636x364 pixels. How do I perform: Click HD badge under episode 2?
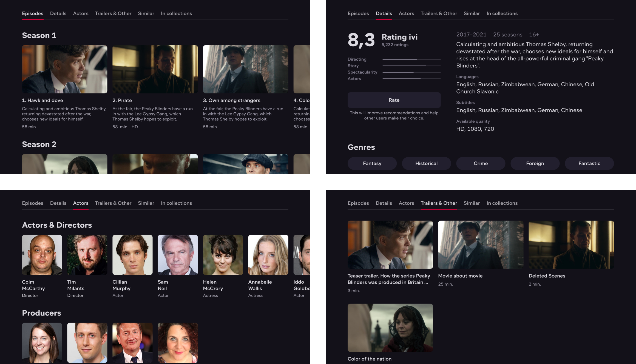pos(135,127)
